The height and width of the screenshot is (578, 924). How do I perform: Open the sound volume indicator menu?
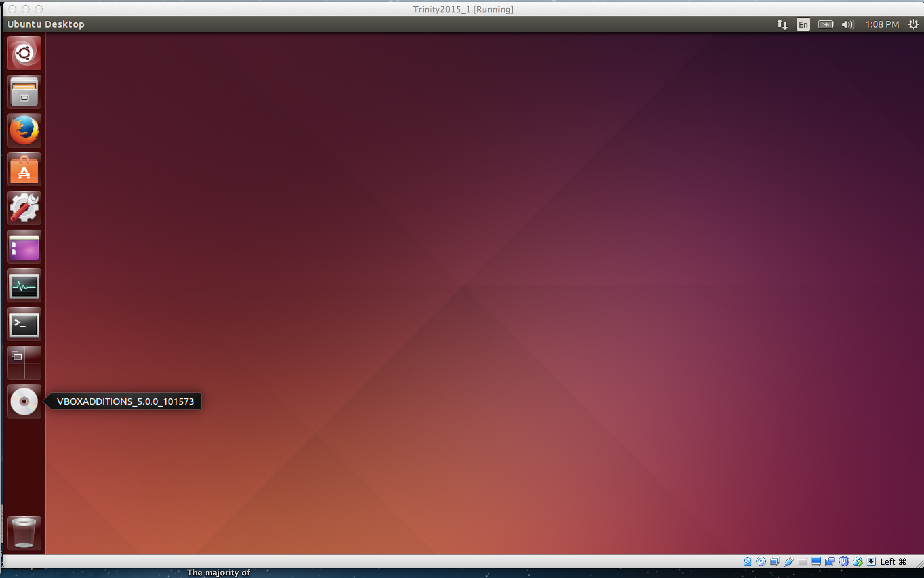(x=847, y=25)
